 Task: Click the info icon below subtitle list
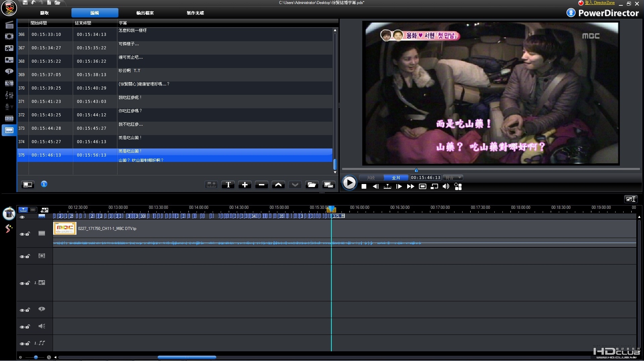(x=44, y=184)
